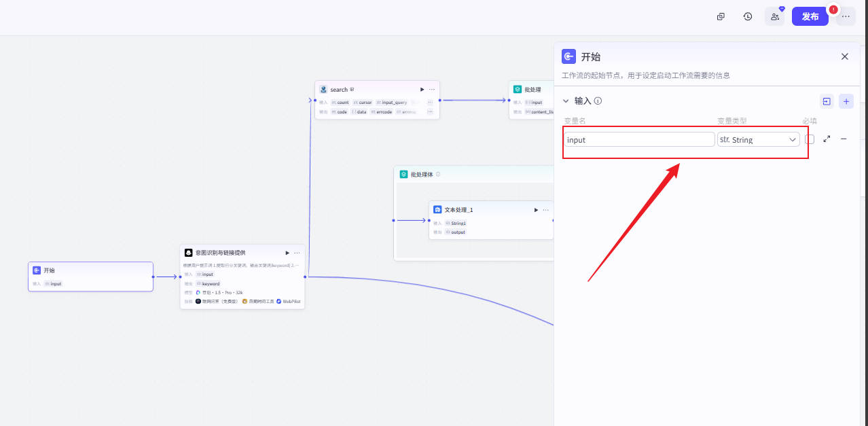Select the code output in search node
This screenshot has width=868, height=426.
pos(340,111)
